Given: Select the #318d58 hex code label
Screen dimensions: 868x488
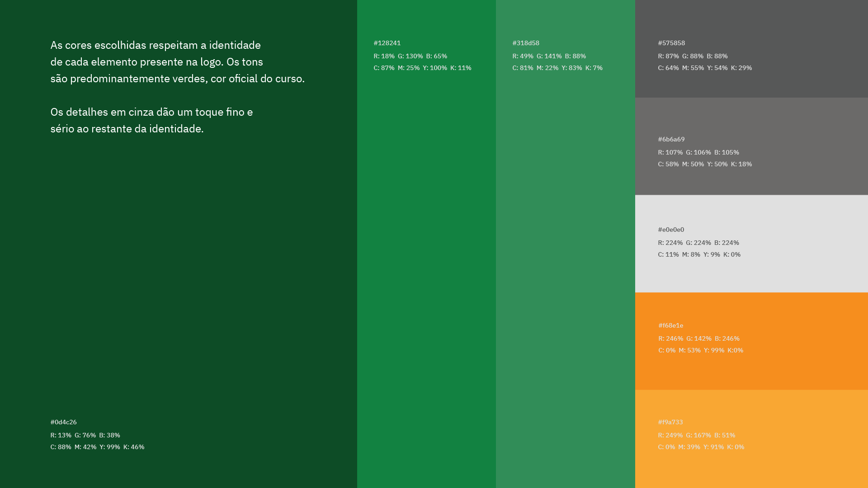Looking at the screenshot, I should tap(526, 43).
